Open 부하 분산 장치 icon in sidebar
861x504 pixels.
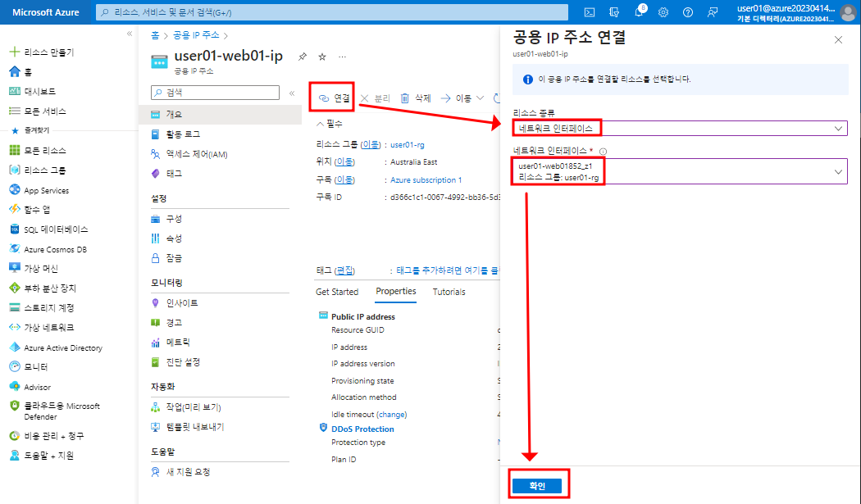15,288
